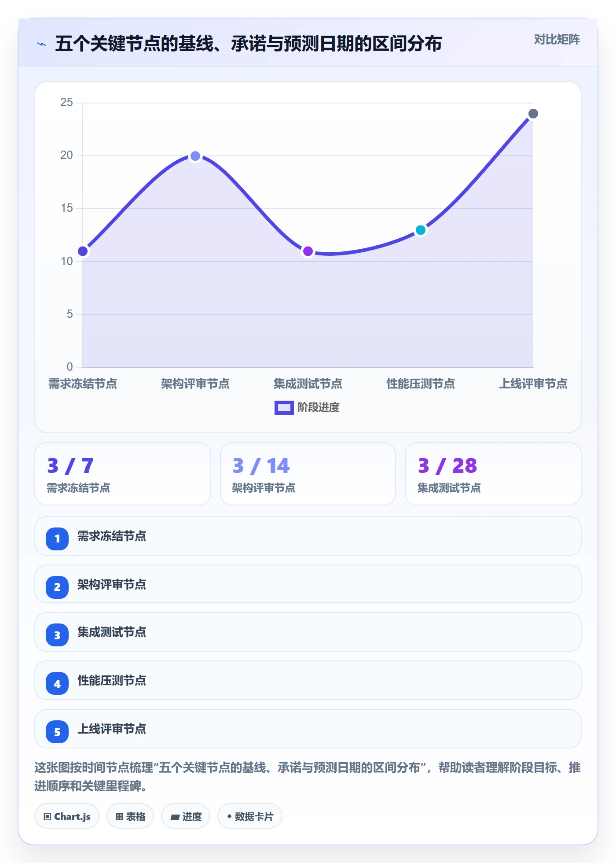
Task: Click the 集成测试节点 x-axis label
Action: (308, 384)
